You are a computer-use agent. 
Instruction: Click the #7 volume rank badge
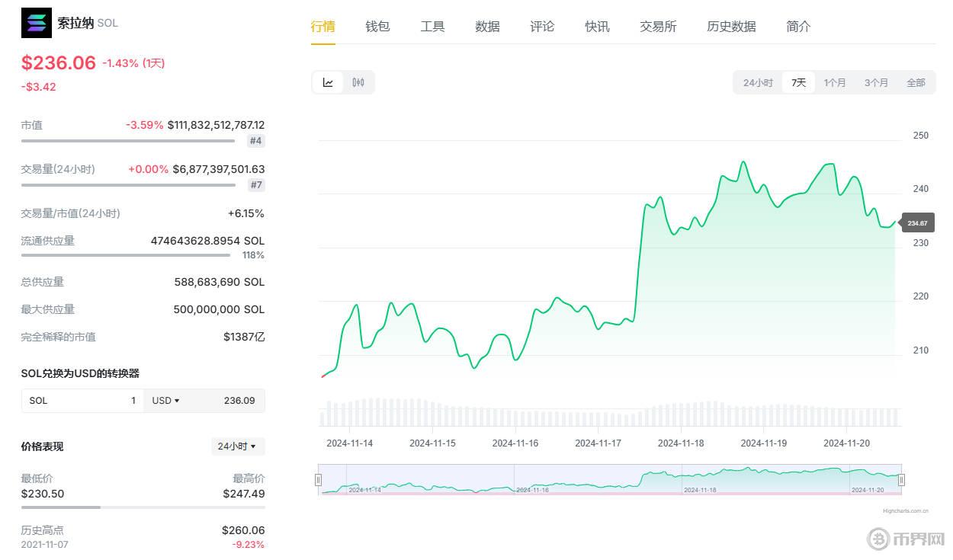click(x=256, y=185)
